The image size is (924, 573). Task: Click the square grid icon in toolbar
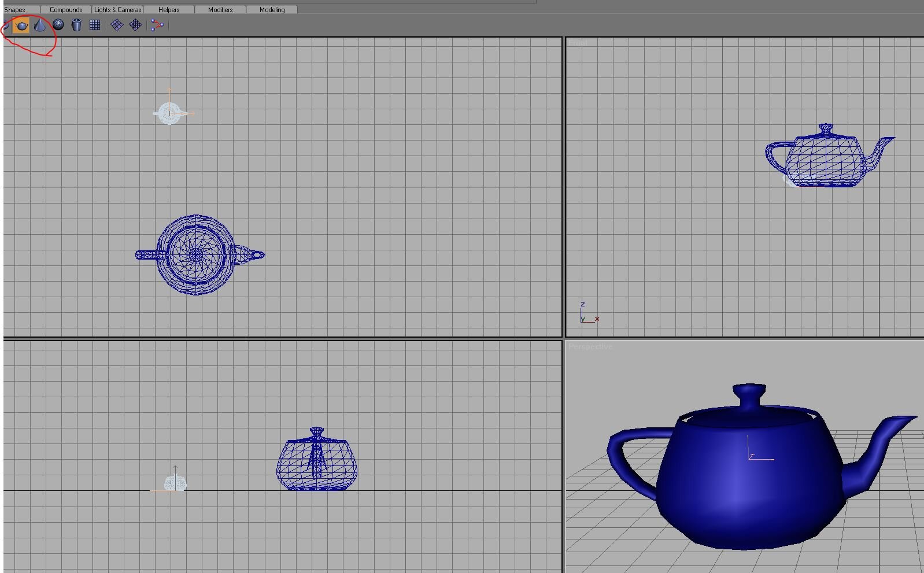pyautogui.click(x=95, y=25)
